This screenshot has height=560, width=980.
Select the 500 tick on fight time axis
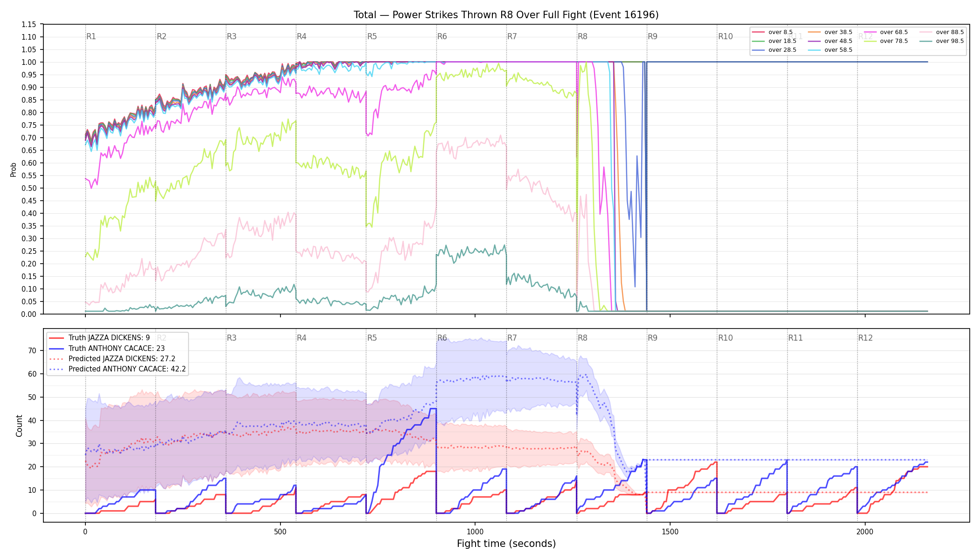pos(280,532)
